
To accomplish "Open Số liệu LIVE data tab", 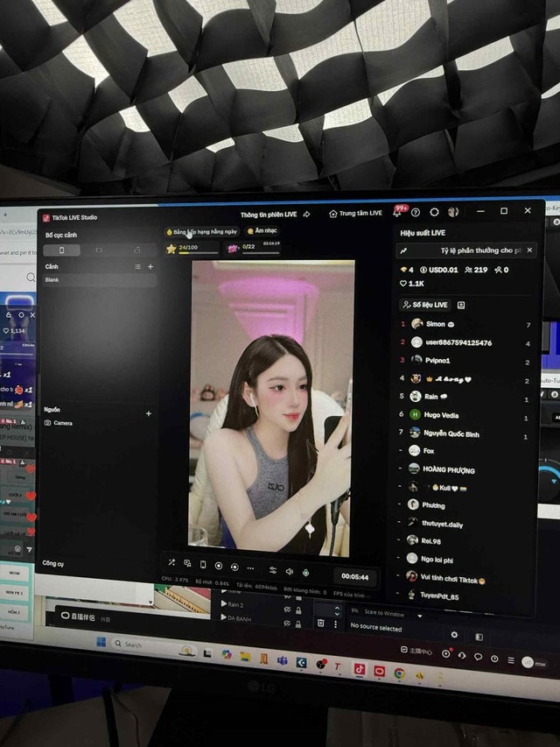I will (x=424, y=305).
